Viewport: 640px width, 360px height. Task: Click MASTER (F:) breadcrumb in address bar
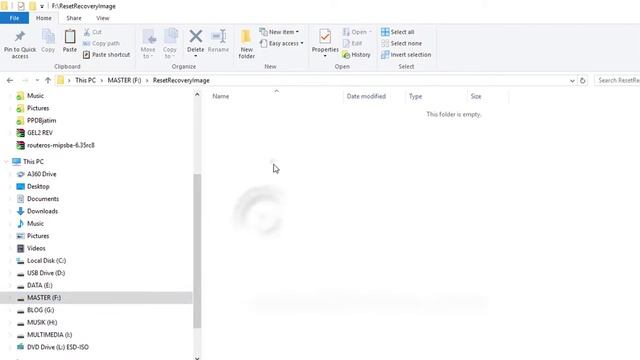[x=124, y=80]
